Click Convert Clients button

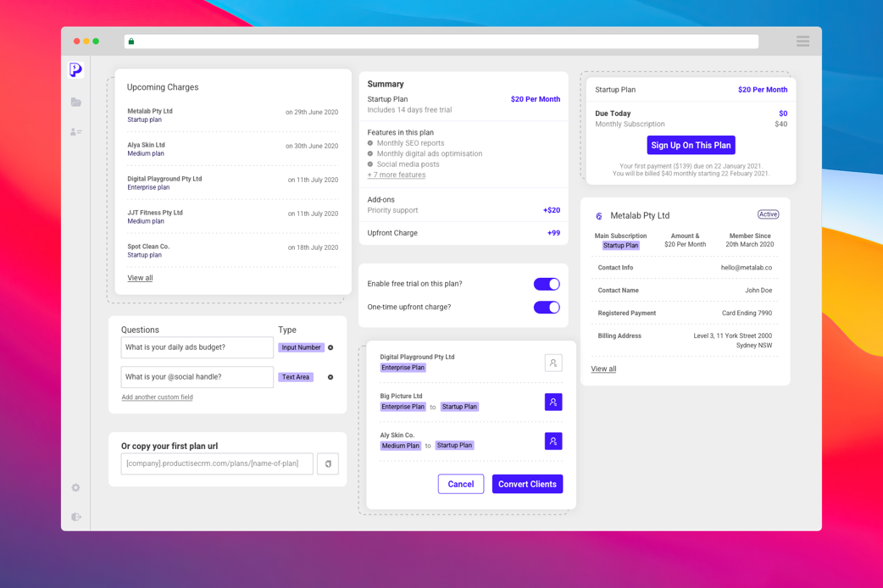(527, 485)
